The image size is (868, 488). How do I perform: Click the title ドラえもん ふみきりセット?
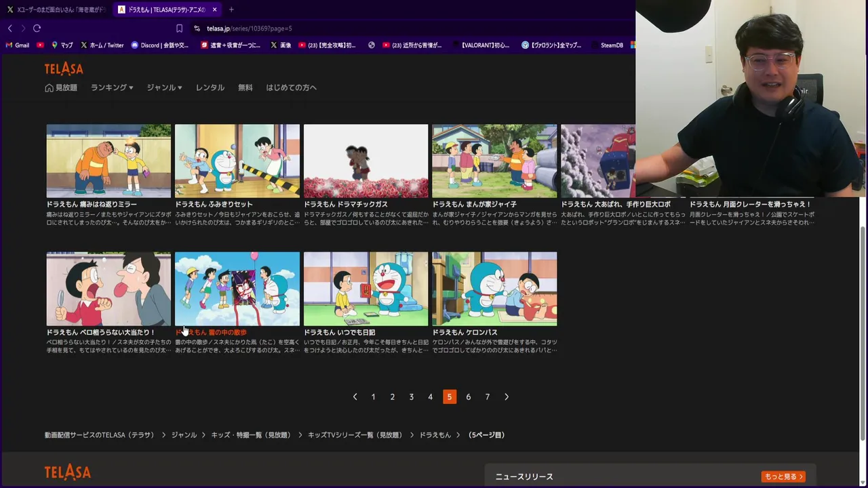(214, 204)
